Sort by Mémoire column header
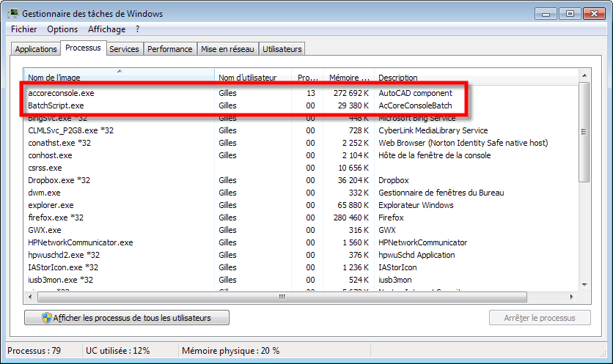The image size is (613, 364). pyautogui.click(x=349, y=77)
